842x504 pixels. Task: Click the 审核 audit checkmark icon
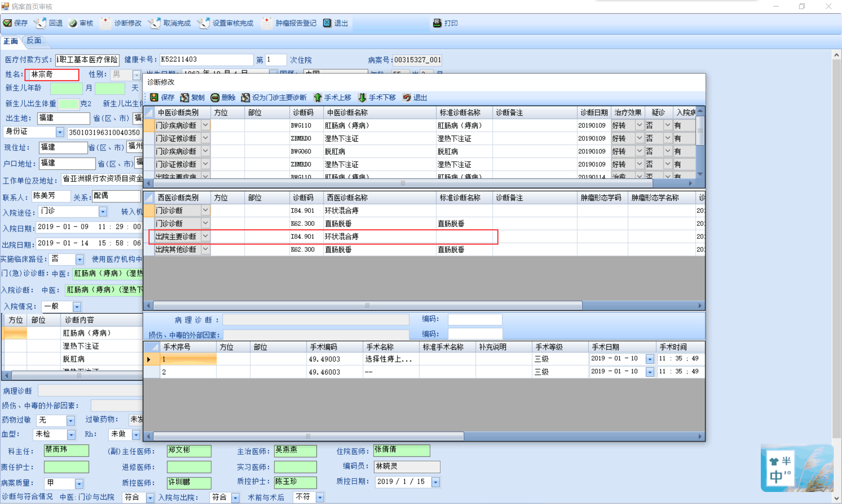click(73, 23)
